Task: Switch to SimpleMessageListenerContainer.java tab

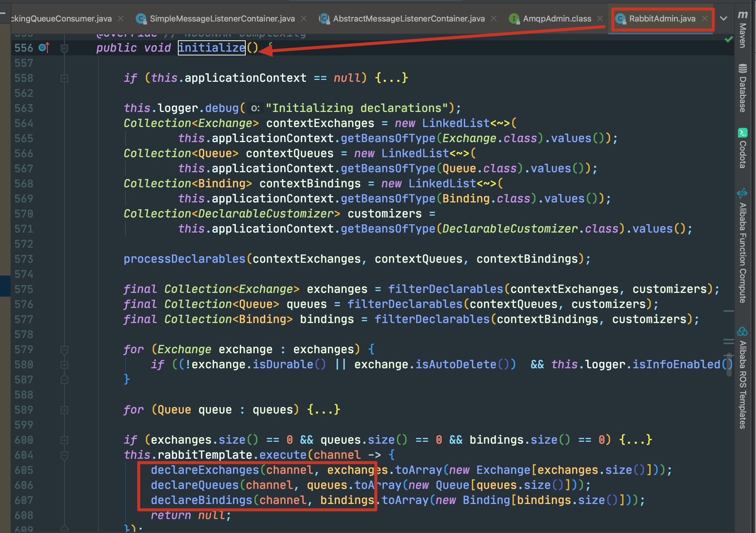Action: coord(222,18)
